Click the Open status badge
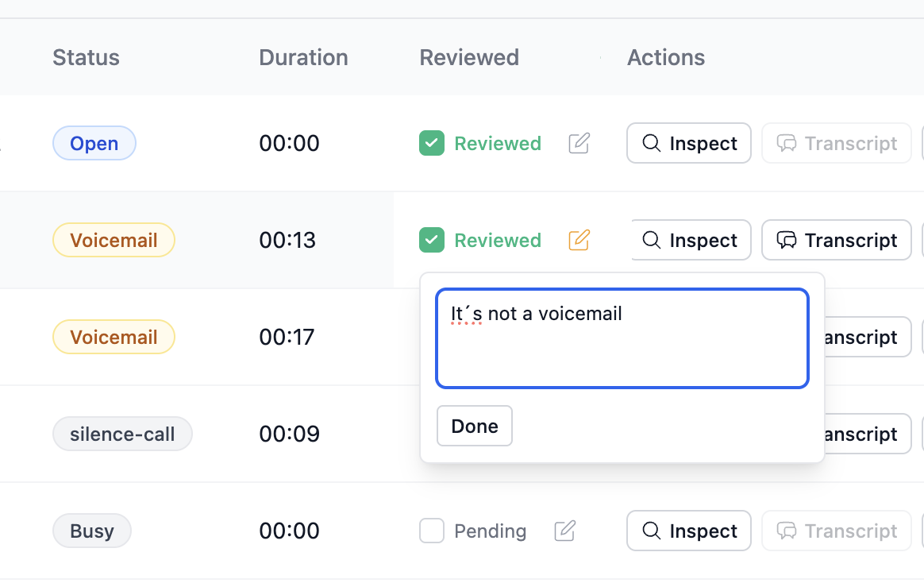The height and width of the screenshot is (583, 924). (94, 143)
